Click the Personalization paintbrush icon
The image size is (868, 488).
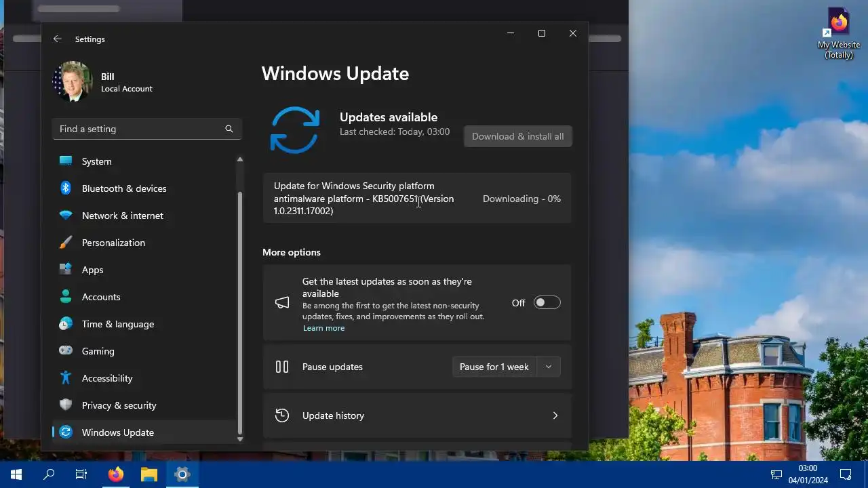(x=66, y=243)
